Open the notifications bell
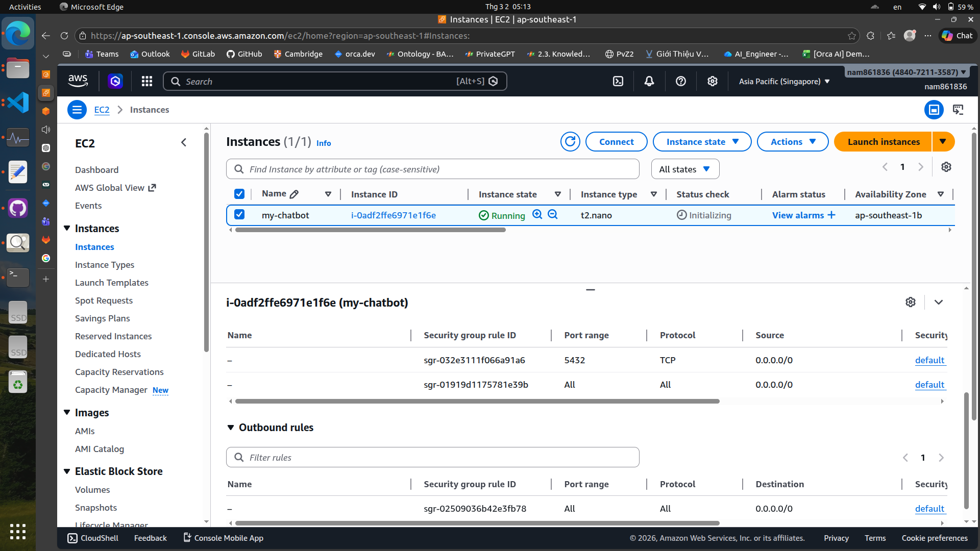The width and height of the screenshot is (980, 551). (x=649, y=81)
